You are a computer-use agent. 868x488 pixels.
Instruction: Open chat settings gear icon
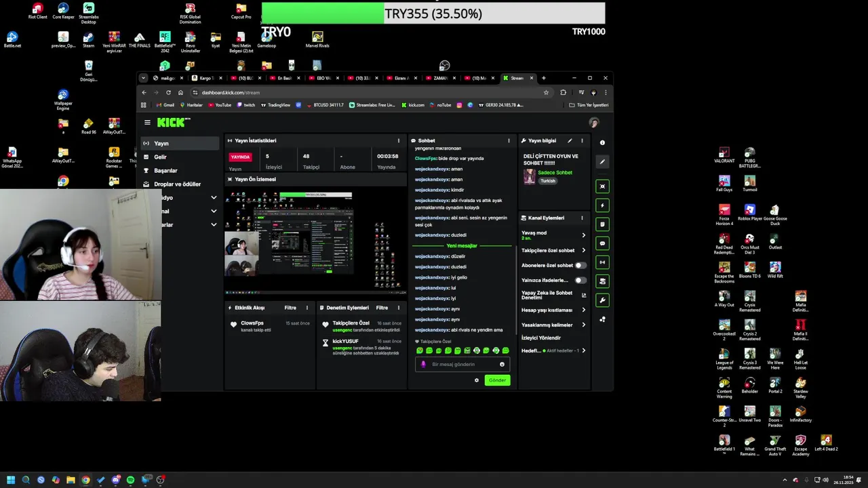pos(477,380)
